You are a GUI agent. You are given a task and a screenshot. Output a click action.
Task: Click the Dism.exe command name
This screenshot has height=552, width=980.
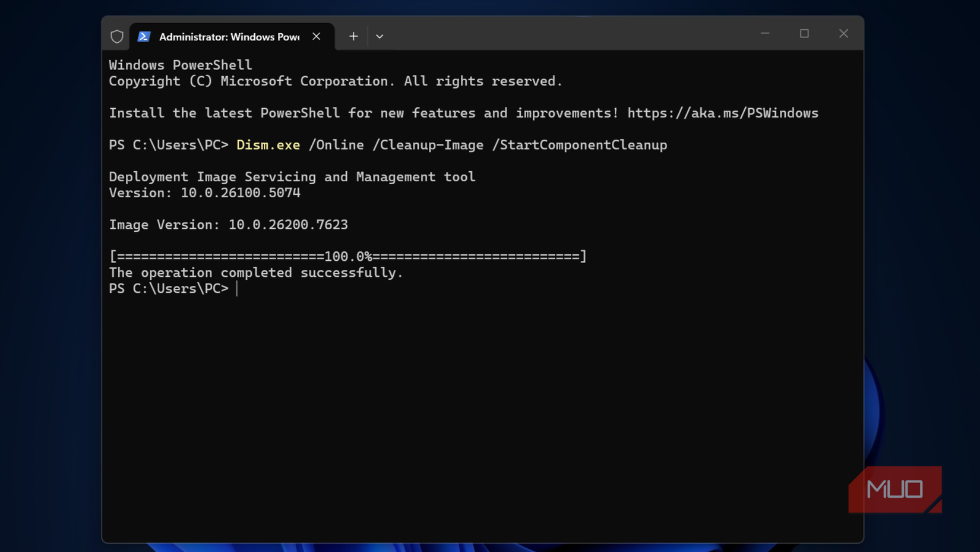click(268, 145)
